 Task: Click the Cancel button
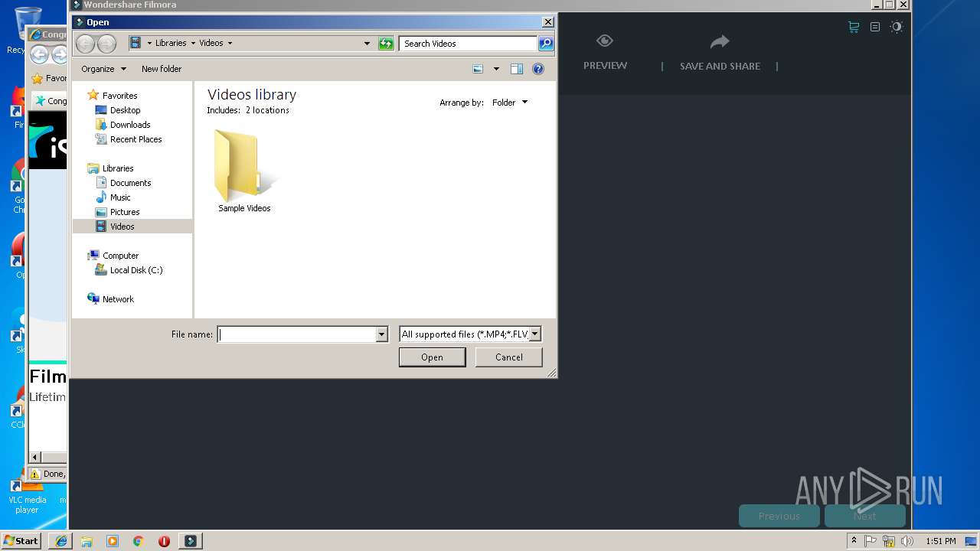[x=508, y=357]
